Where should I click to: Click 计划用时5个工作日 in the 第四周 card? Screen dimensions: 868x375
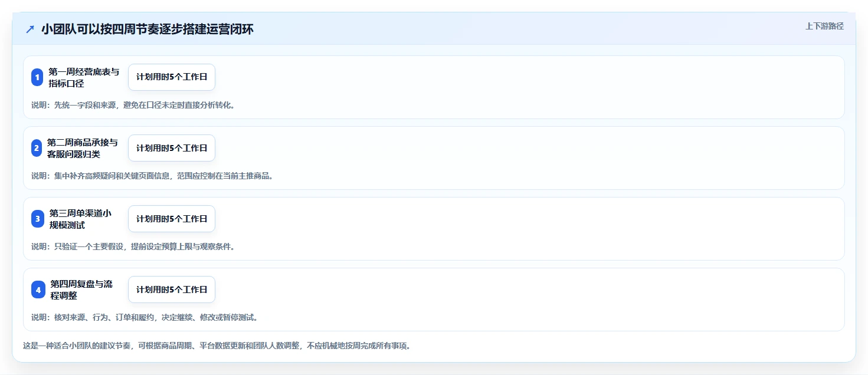pos(172,290)
